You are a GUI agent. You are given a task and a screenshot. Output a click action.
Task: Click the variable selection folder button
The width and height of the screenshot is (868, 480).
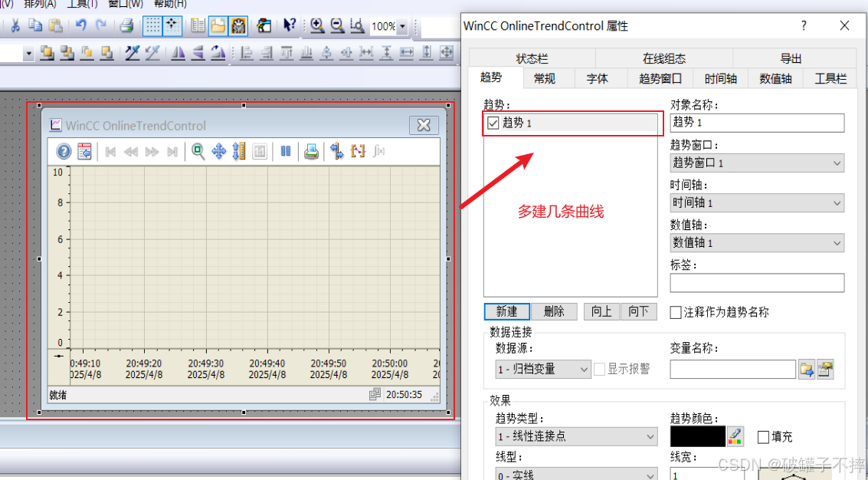click(x=807, y=369)
